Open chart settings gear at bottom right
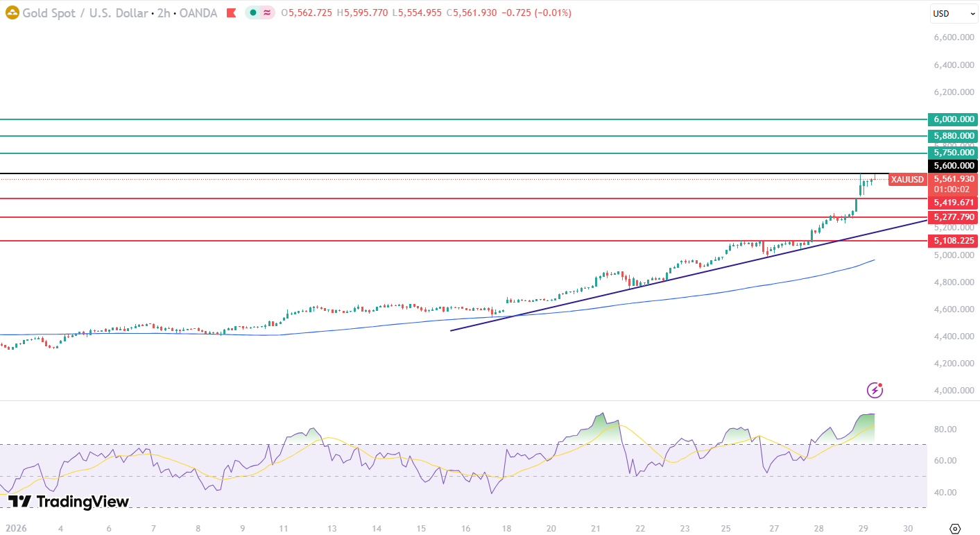The image size is (980, 535). tap(954, 529)
